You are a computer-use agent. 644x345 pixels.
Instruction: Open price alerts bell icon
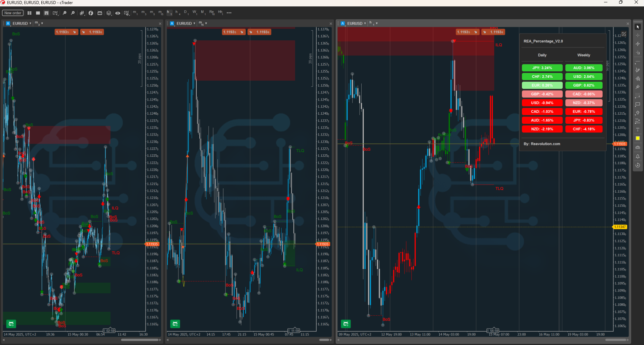pos(638,156)
